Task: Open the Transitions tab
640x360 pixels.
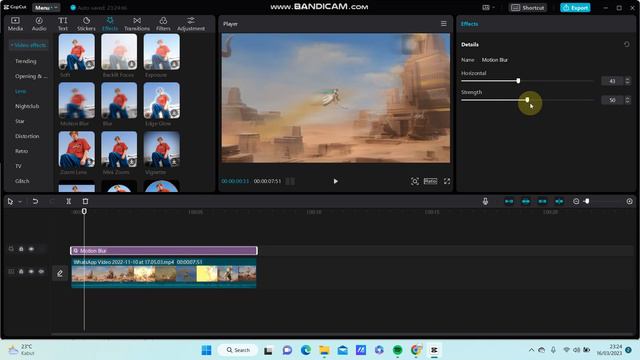Action: 137,24
